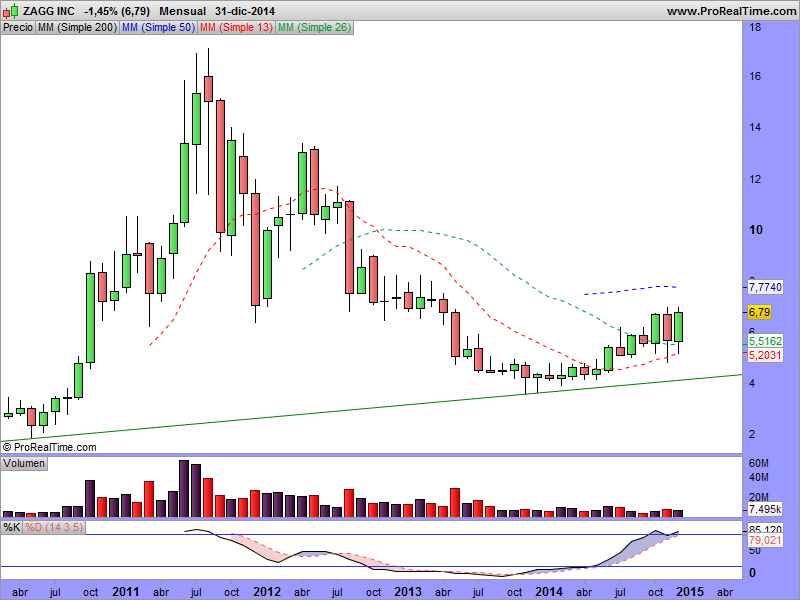Open the Volumen panel label
The height and width of the screenshot is (600, 800).
tap(24, 463)
